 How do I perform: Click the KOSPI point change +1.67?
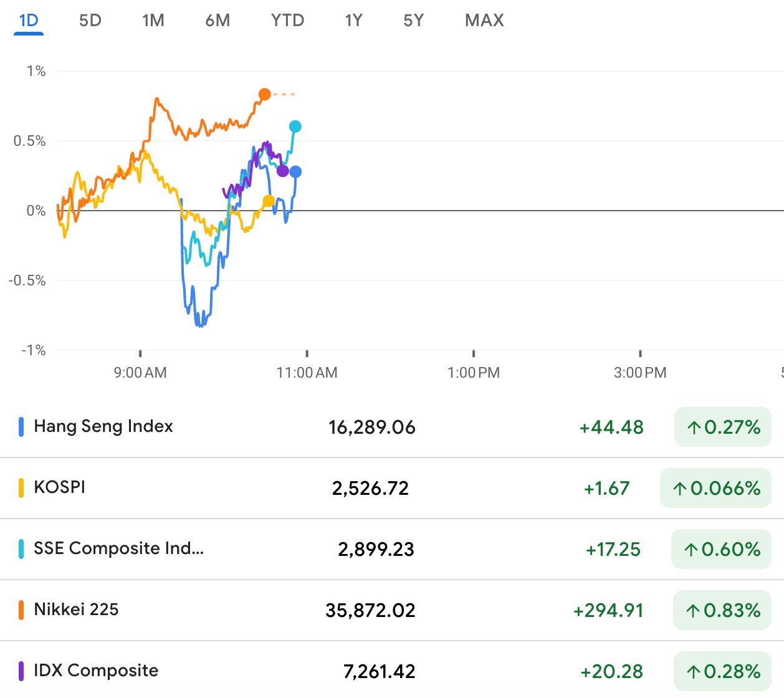(x=606, y=489)
